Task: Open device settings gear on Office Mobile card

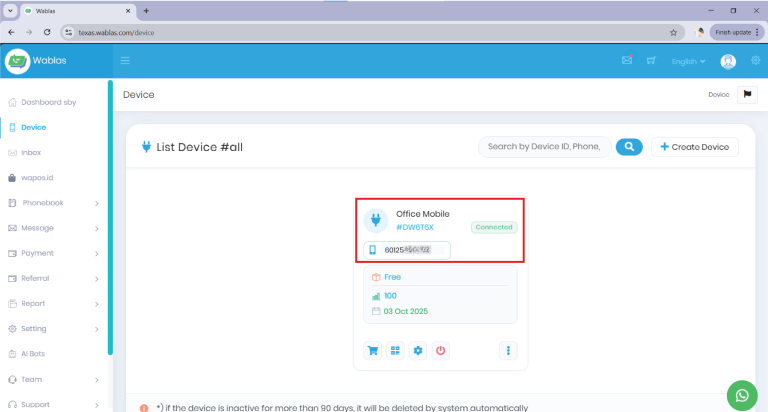Action: [x=418, y=351]
